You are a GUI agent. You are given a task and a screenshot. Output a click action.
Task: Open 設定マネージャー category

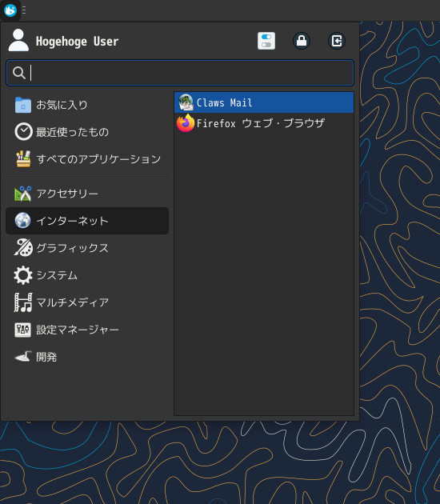coord(87,330)
